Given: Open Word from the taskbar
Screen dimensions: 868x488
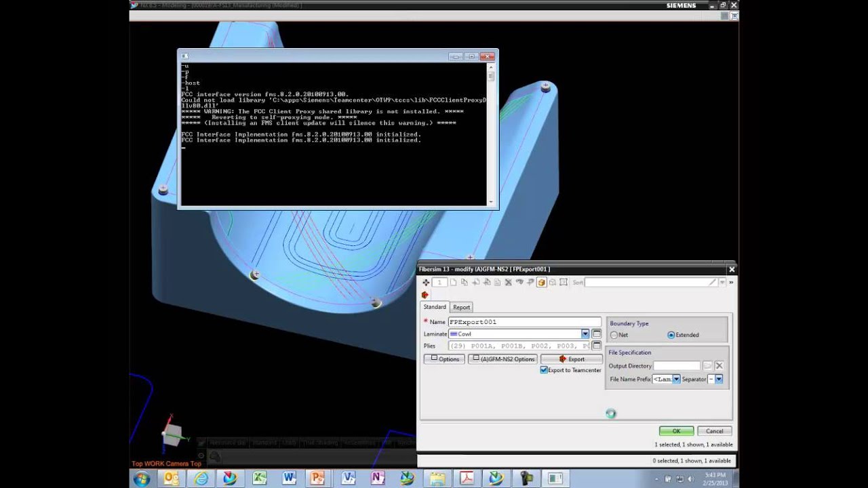Looking at the screenshot, I should [290, 479].
